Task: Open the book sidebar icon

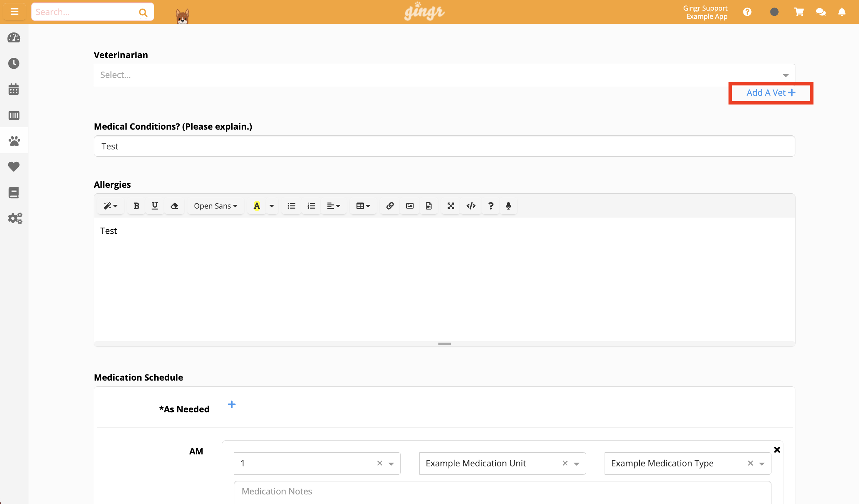Action: pos(14,193)
